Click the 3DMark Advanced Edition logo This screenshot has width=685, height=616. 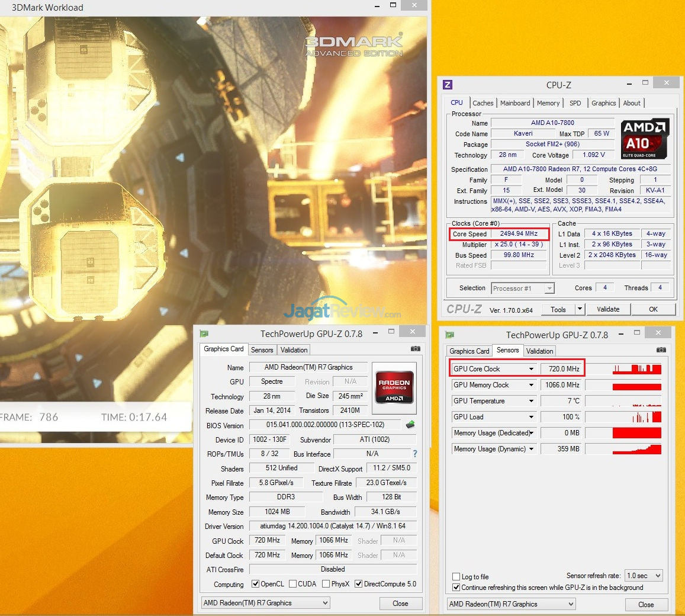[353, 46]
